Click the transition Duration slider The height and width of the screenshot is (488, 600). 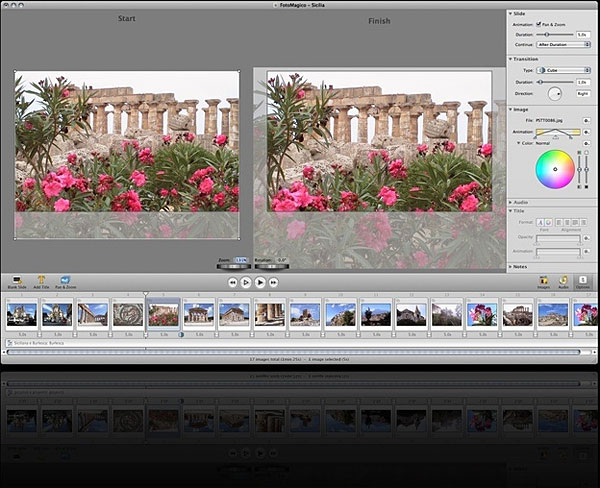pos(555,82)
